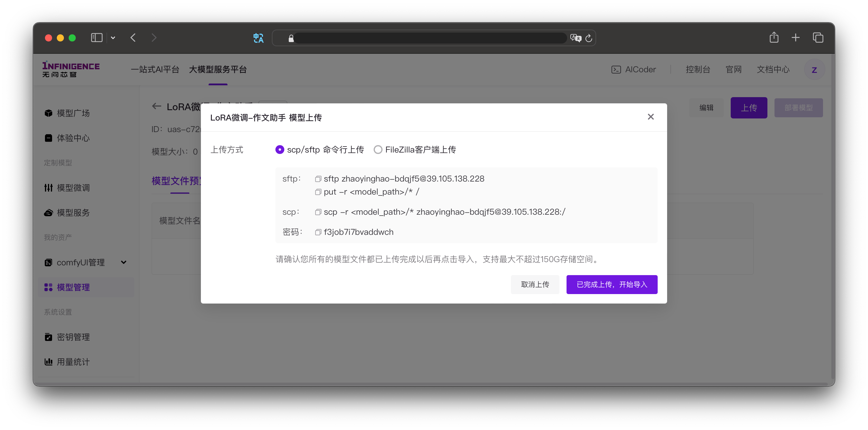Image resolution: width=868 pixels, height=430 pixels.
Task: Click the 模型服务 cloud icon
Action: [x=48, y=212]
